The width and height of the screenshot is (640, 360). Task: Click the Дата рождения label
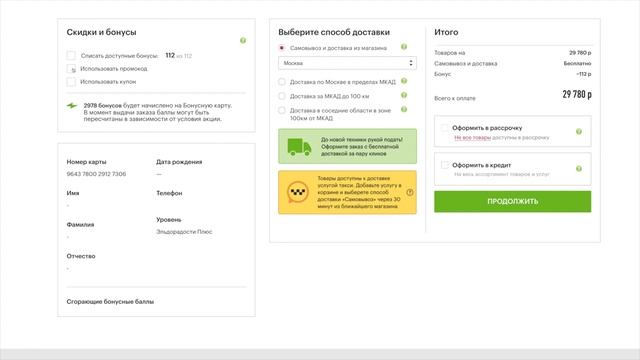179,162
